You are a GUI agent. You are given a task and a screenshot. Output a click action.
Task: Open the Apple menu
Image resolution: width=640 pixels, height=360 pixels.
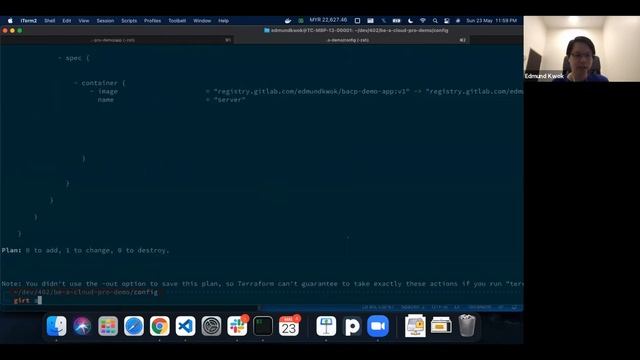(x=10, y=20)
